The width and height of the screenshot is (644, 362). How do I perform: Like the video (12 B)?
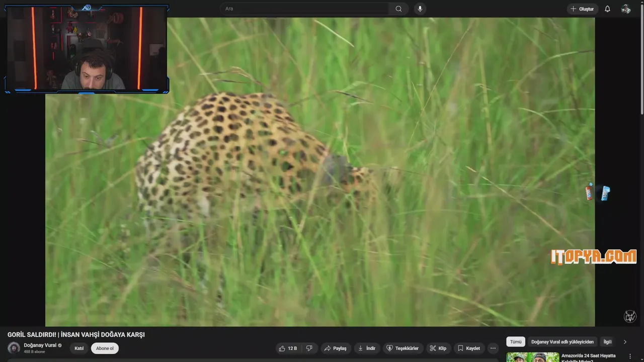(288, 348)
